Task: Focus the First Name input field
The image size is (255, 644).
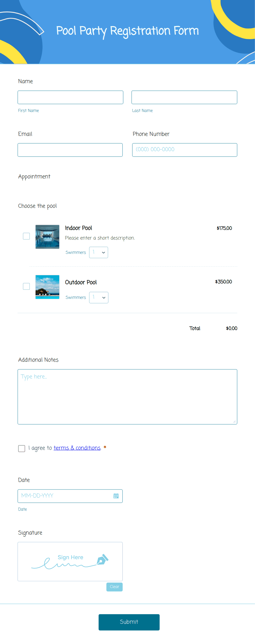Action: point(70,97)
